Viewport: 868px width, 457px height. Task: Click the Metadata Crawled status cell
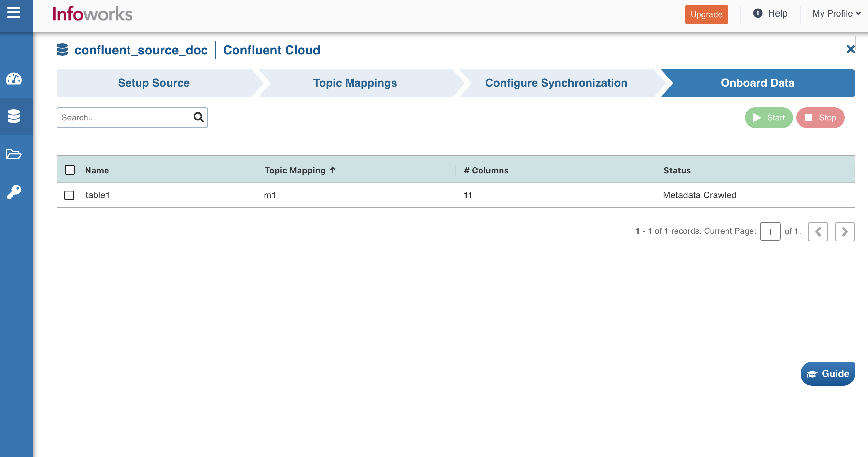(x=699, y=195)
